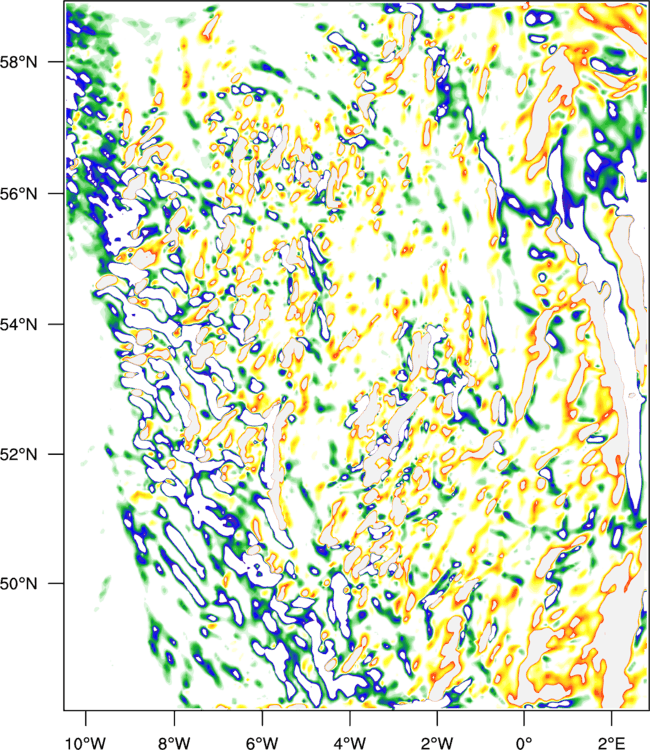Click the 54°N latitude label
The width and height of the screenshot is (650, 750).
19,324
